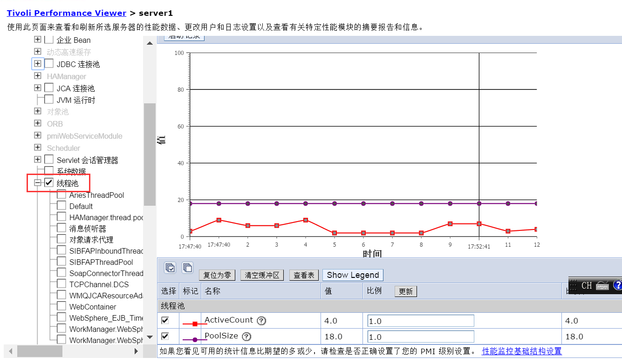Click the red ActiveCount legend marker
Viewport: 622px width, 364px height.
[x=195, y=324]
